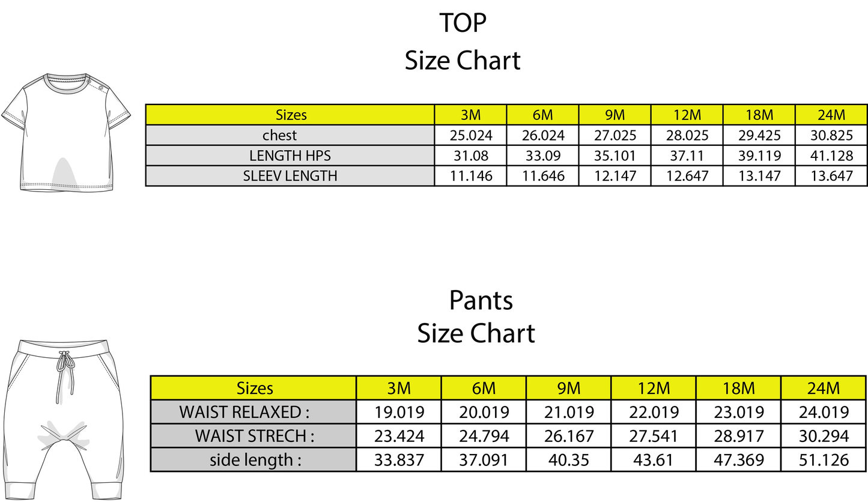Select waist relaxed value 21.019
The width and height of the screenshot is (868, 502).
point(568,412)
